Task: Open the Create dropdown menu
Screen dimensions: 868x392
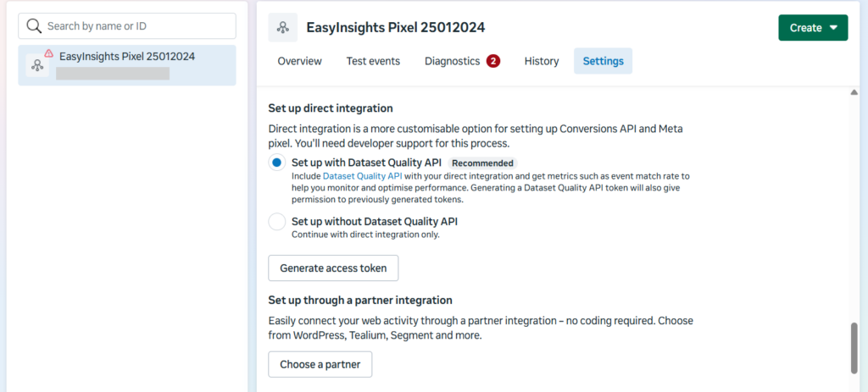Action: click(x=813, y=28)
